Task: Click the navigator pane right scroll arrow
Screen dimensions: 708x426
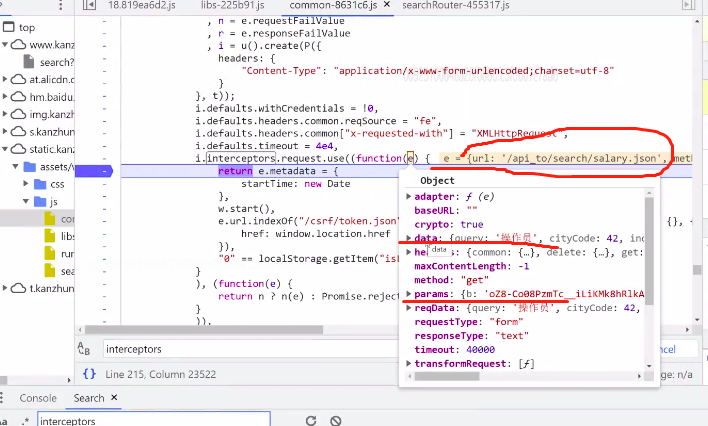Action: (69, 380)
